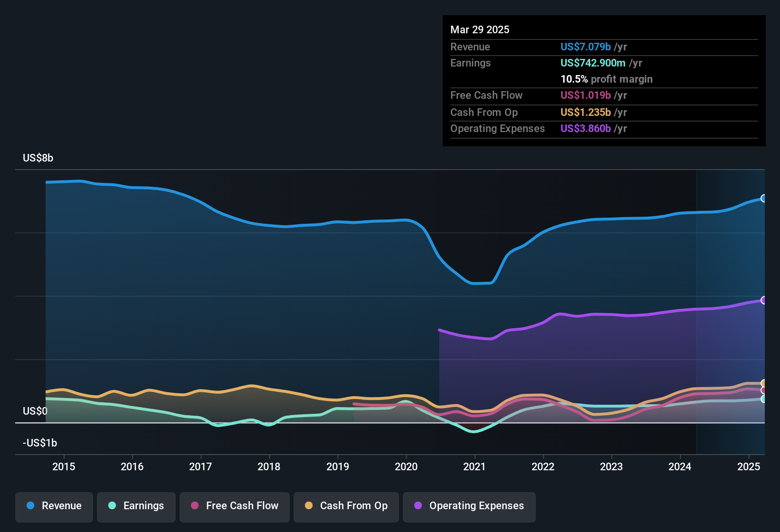Click the orange Cash From Op legend dot
780x532 pixels.
[x=309, y=506]
